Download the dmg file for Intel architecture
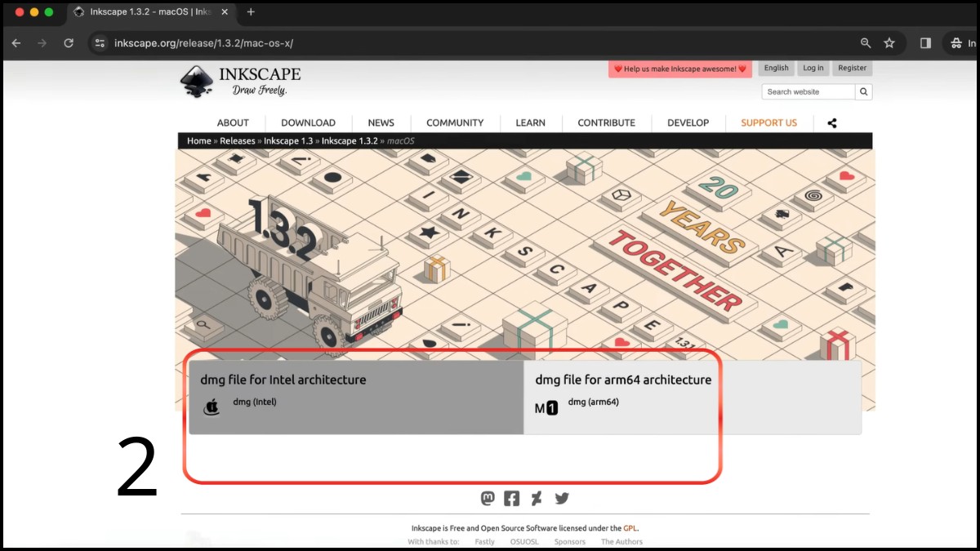Image resolution: width=980 pixels, height=551 pixels. [x=356, y=398]
